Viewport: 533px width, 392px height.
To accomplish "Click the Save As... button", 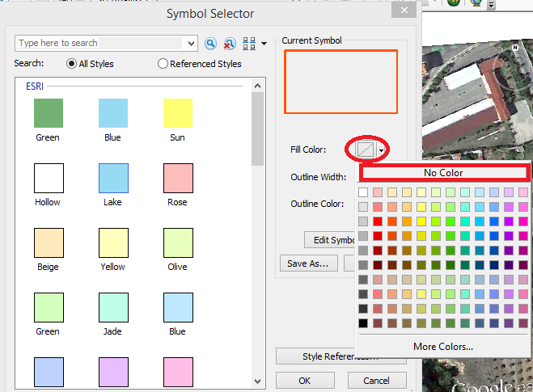I will pyautogui.click(x=309, y=263).
